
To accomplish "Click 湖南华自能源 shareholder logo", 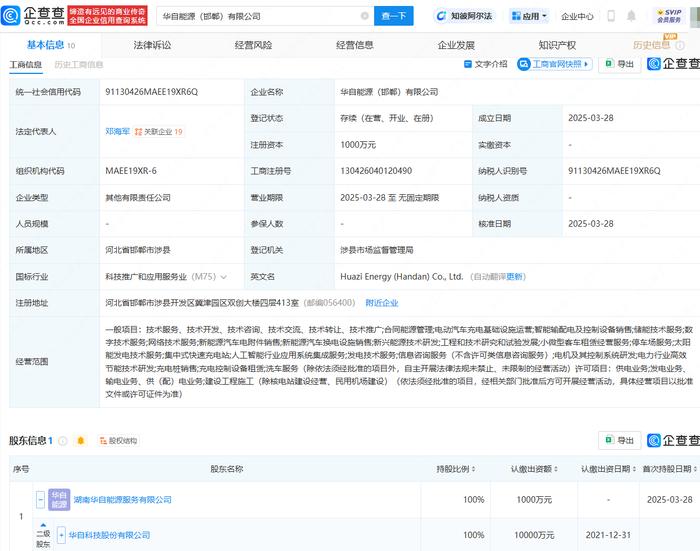I will [59, 500].
